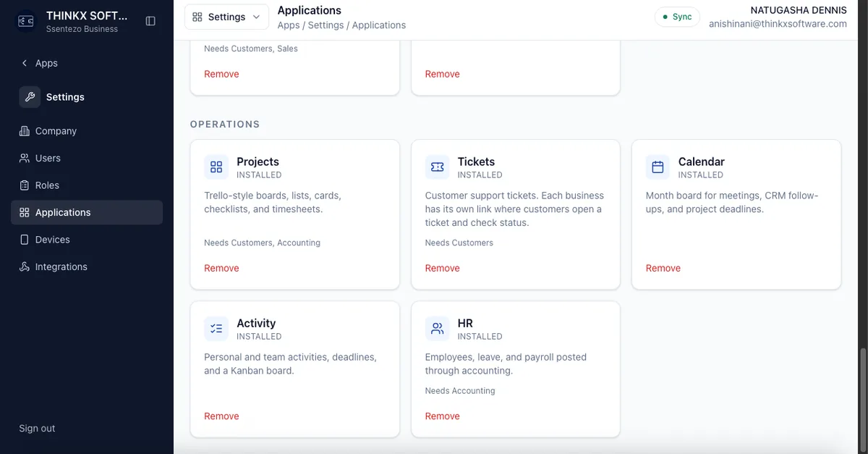
Task: Open the Company settings page
Action: 87,131
